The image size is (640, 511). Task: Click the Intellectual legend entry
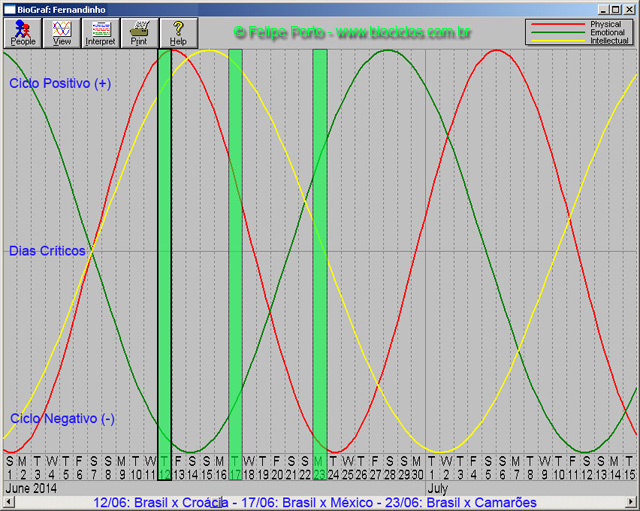click(x=580, y=41)
